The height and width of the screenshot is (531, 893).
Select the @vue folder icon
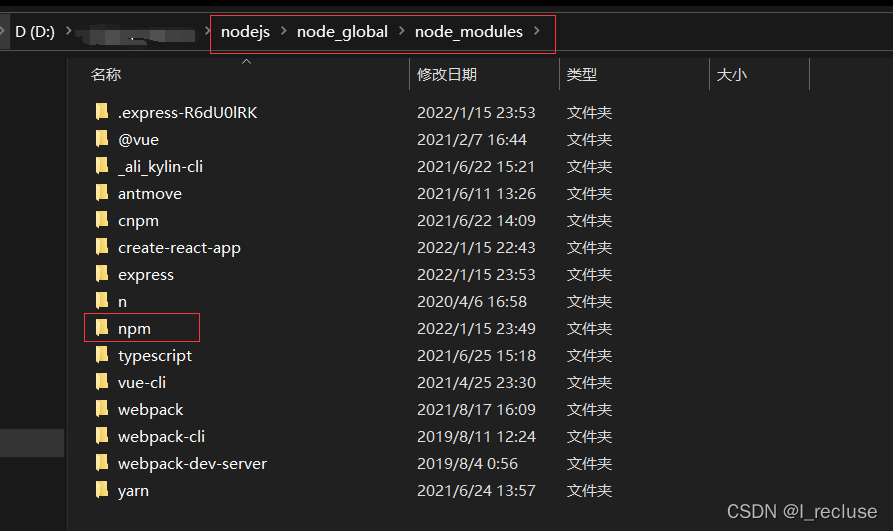(x=102, y=138)
